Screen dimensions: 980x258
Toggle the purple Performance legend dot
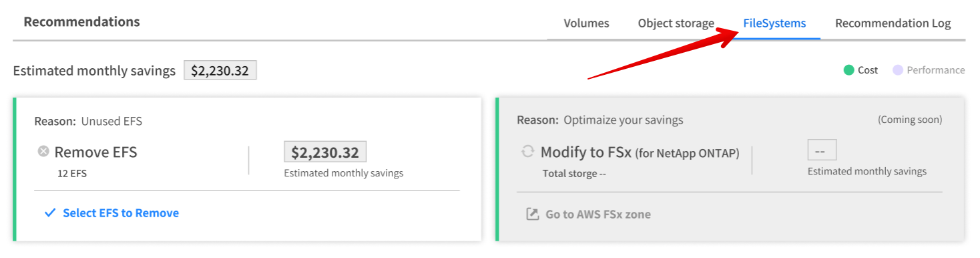(x=898, y=70)
